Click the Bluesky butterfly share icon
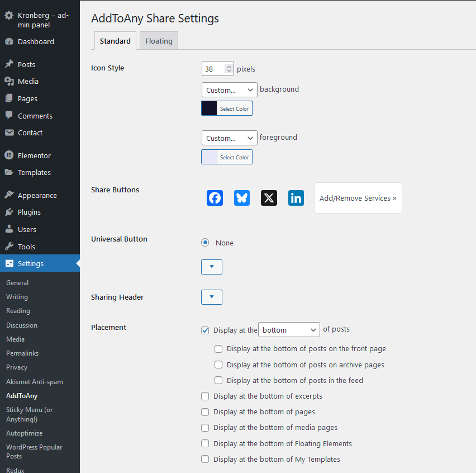 [242, 198]
